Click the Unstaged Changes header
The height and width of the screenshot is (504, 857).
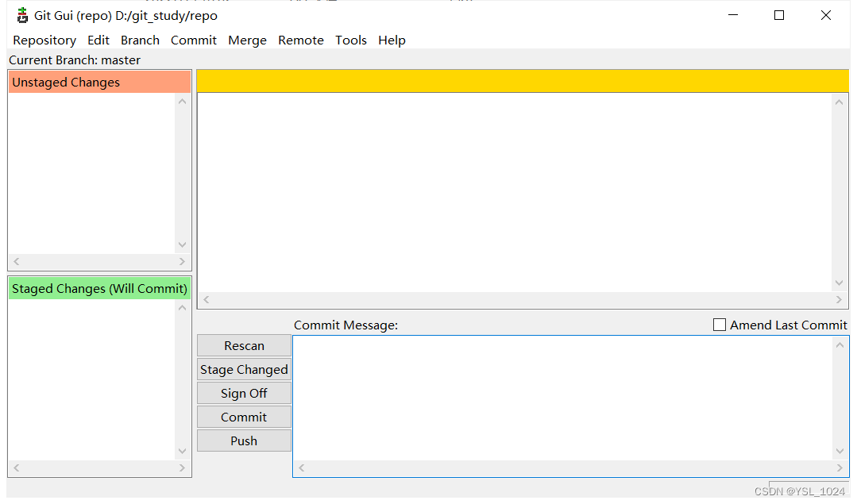click(99, 82)
